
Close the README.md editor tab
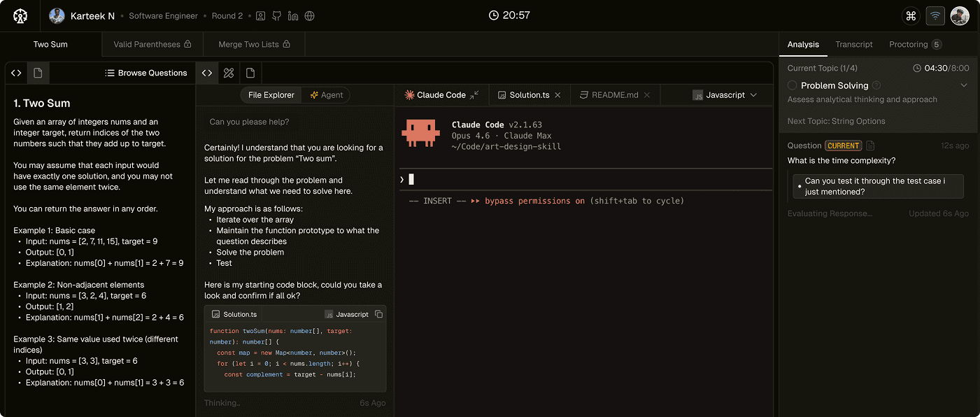pos(647,95)
